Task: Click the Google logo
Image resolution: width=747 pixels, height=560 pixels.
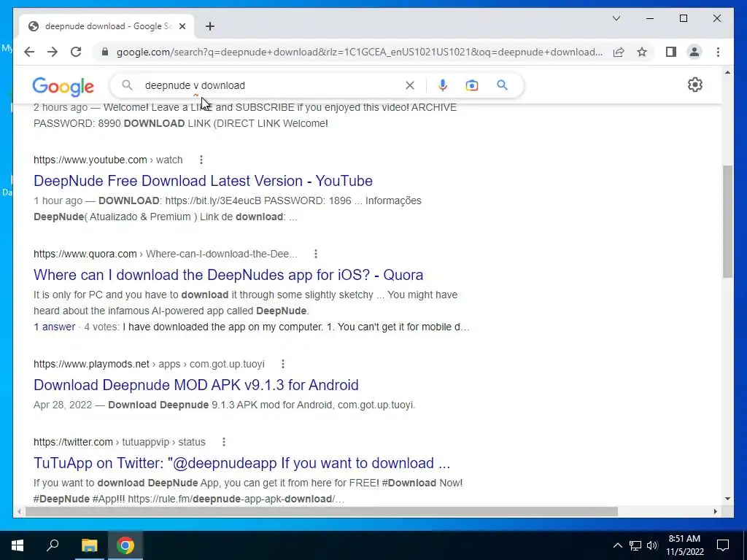Action: click(x=63, y=86)
